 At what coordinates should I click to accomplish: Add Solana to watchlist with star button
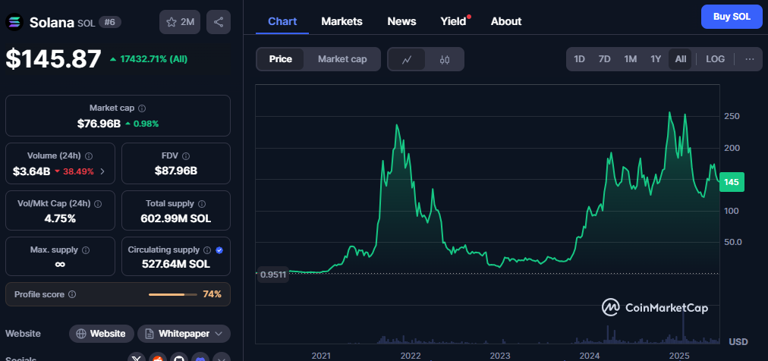[180, 22]
